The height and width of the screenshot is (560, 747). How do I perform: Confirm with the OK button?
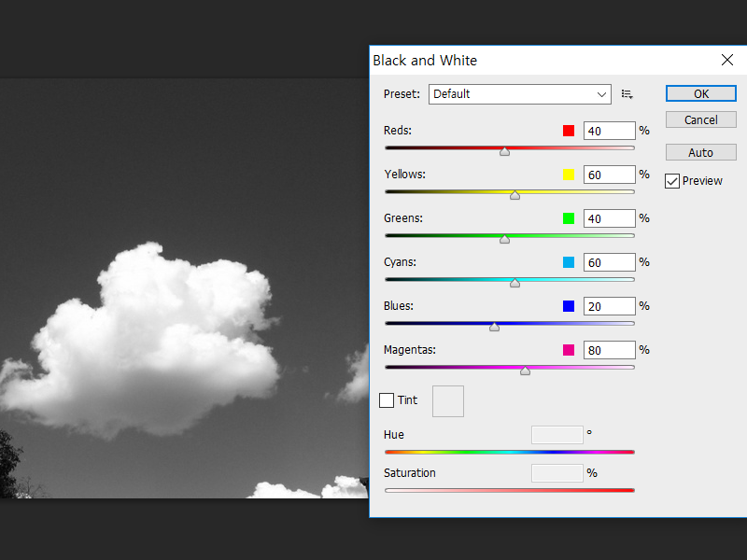click(x=701, y=94)
